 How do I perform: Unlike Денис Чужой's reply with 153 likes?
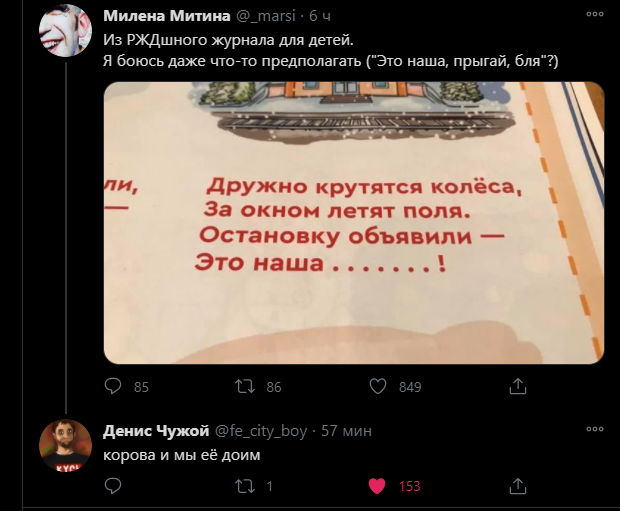coord(377,486)
